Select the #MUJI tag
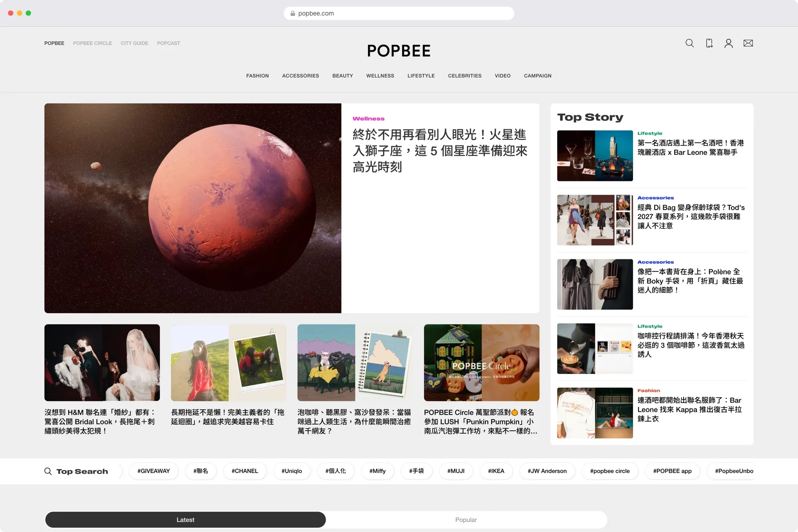Viewport: 798px width, 532px height. (456, 471)
